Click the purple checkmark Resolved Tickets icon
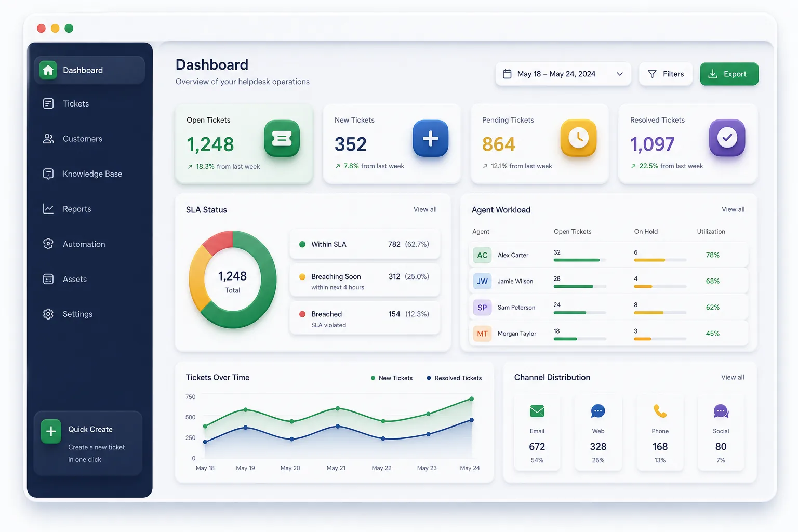The image size is (798, 532). pos(727,138)
